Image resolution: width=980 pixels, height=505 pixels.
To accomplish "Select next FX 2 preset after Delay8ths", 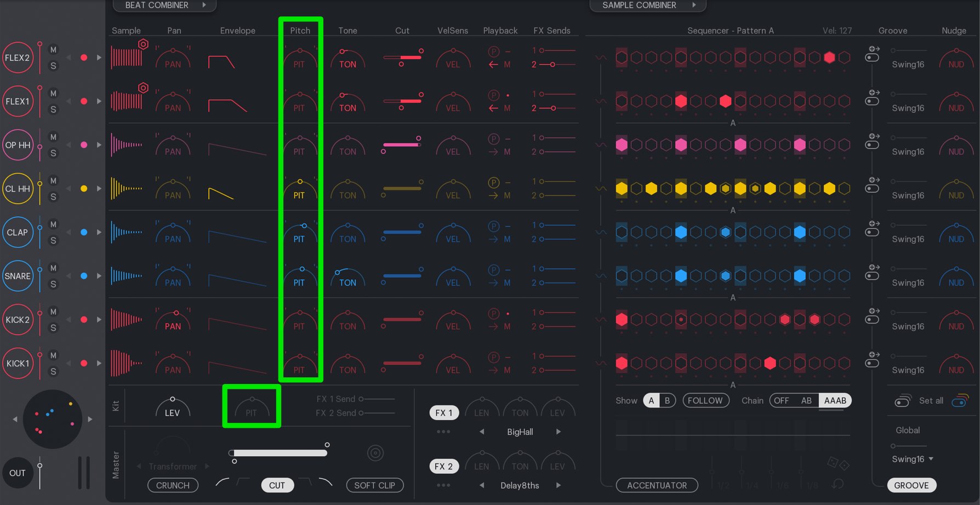I will click(x=559, y=485).
